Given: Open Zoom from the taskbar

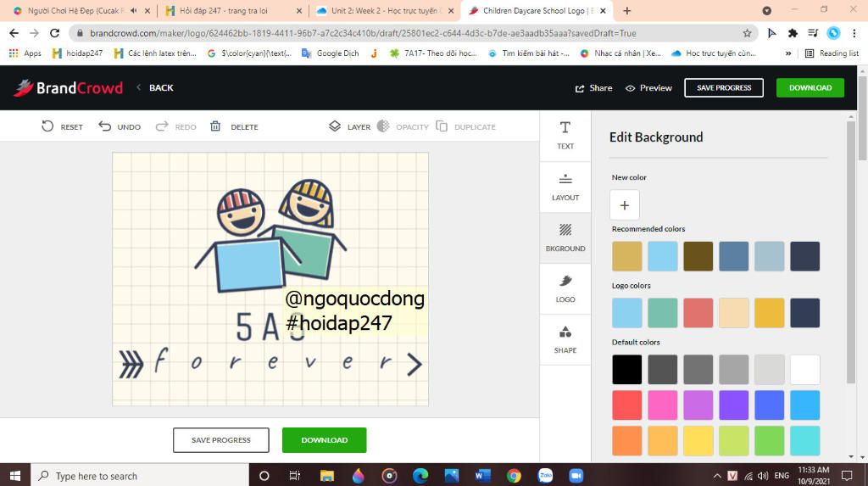Looking at the screenshot, I should click(x=576, y=476).
